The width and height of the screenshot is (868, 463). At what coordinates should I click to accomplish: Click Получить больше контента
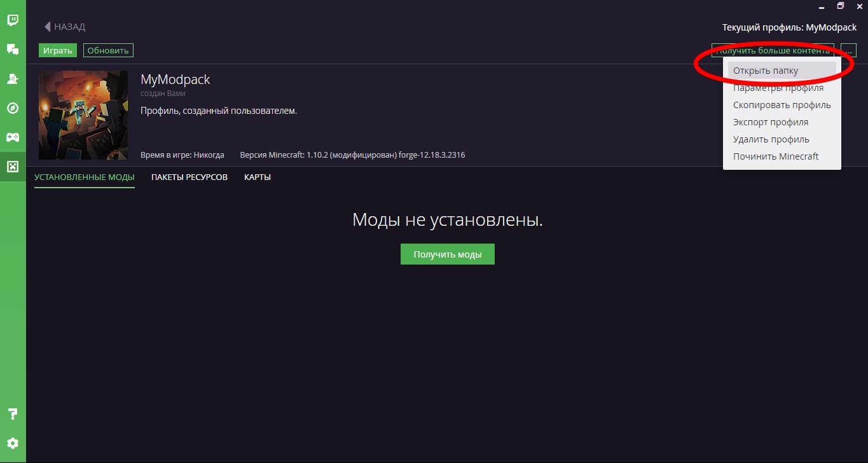[772, 50]
